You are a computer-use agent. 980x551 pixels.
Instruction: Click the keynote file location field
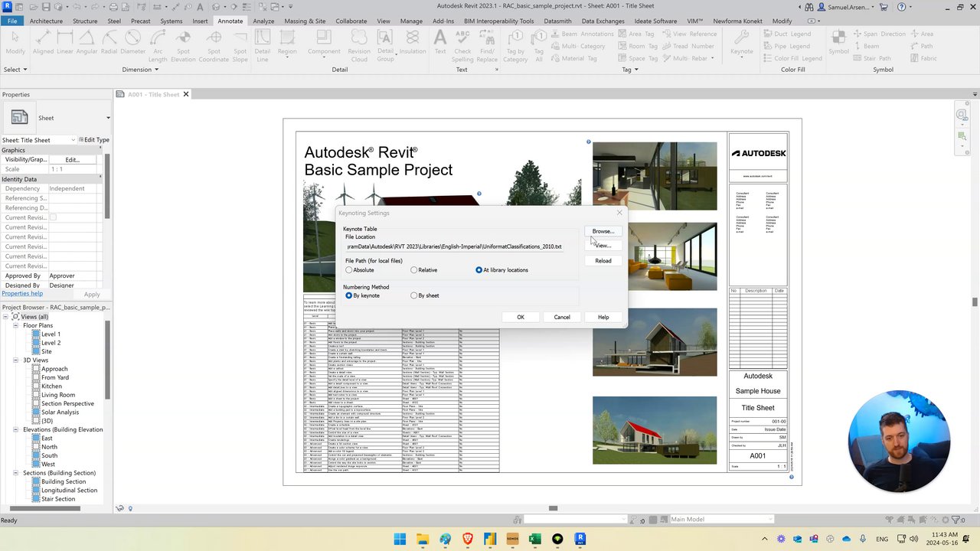coord(454,246)
